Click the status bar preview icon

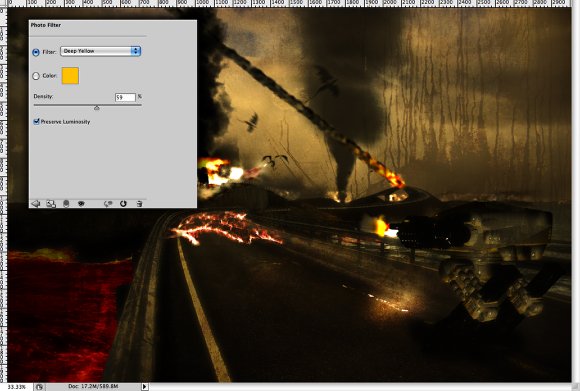tap(39, 387)
